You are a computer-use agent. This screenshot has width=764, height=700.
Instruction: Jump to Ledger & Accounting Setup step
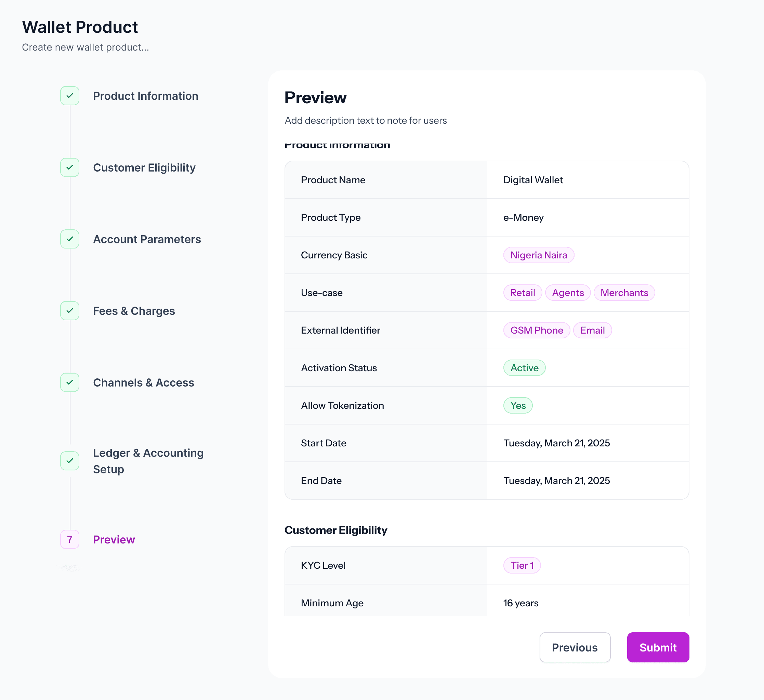[x=148, y=461]
